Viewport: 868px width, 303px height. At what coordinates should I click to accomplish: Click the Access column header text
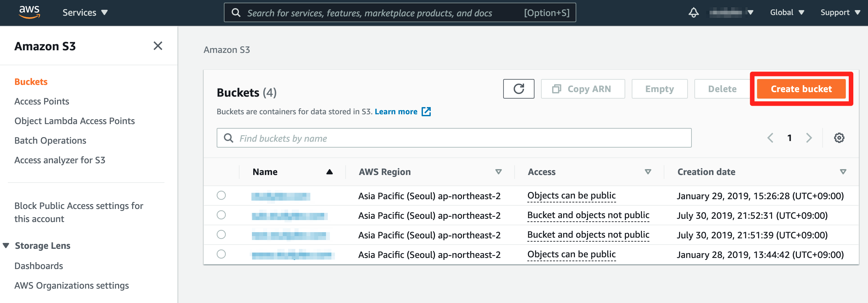(541, 172)
